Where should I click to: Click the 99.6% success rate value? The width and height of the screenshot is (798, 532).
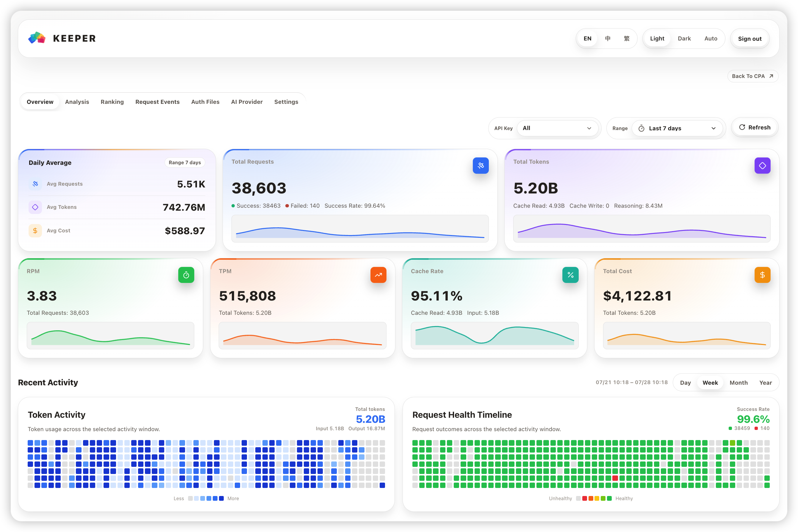coord(753,419)
